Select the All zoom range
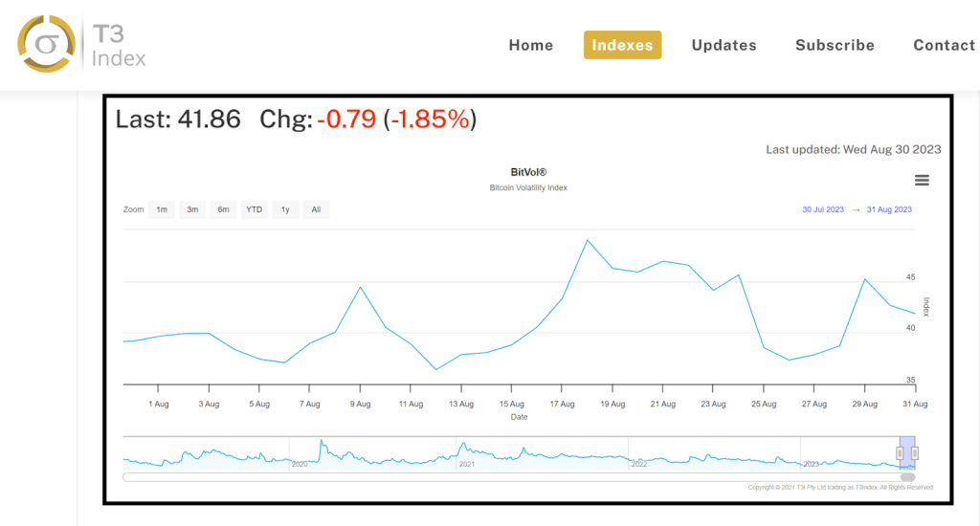 tap(316, 209)
